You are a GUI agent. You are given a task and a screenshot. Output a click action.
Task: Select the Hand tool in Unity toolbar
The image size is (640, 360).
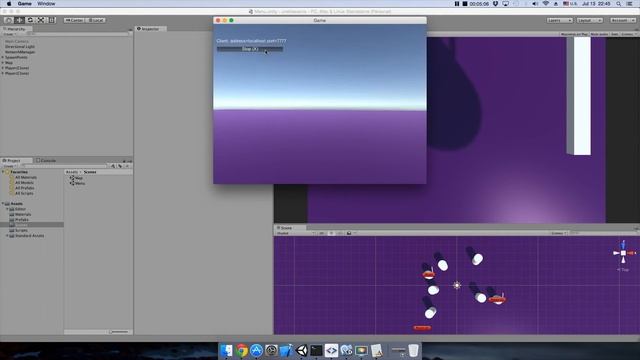(8, 20)
